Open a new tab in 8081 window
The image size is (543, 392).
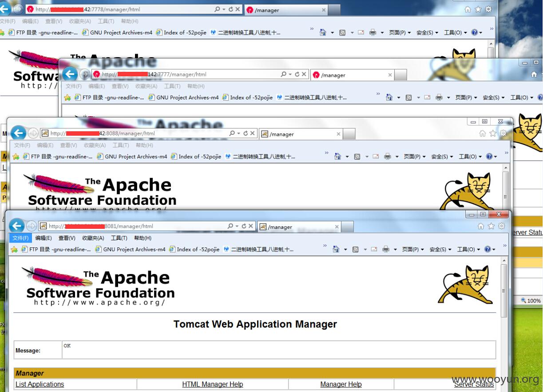[x=348, y=227]
